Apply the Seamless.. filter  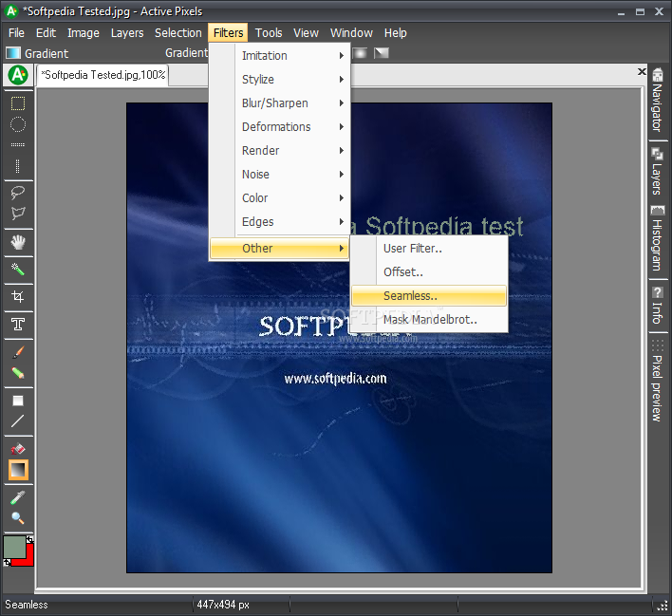tap(429, 296)
